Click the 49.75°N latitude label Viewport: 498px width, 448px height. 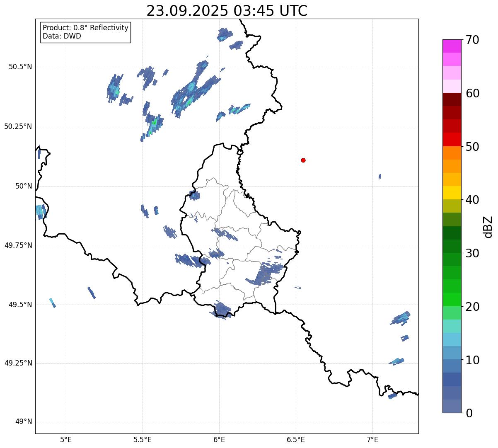pos(18,245)
